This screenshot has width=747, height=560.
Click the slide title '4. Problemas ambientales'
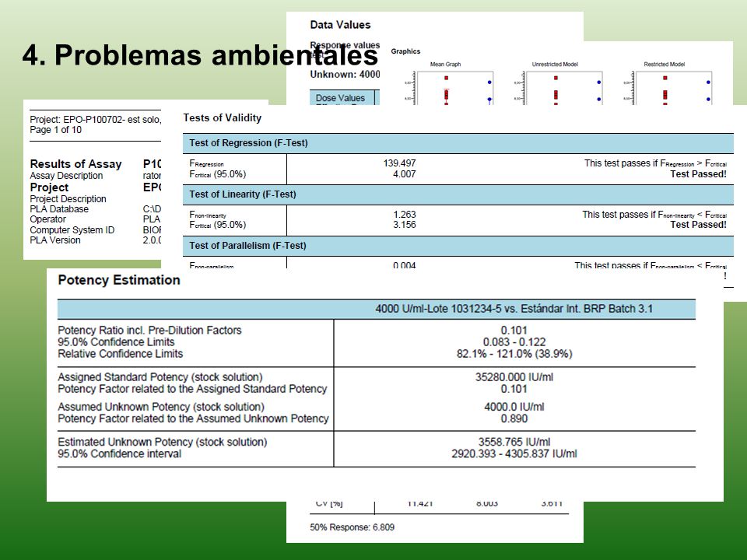tap(200, 54)
